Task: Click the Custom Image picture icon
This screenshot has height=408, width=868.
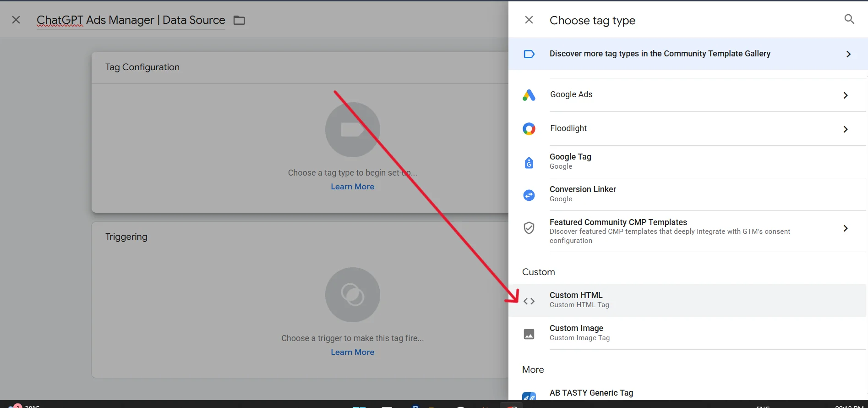Action: [x=529, y=334]
